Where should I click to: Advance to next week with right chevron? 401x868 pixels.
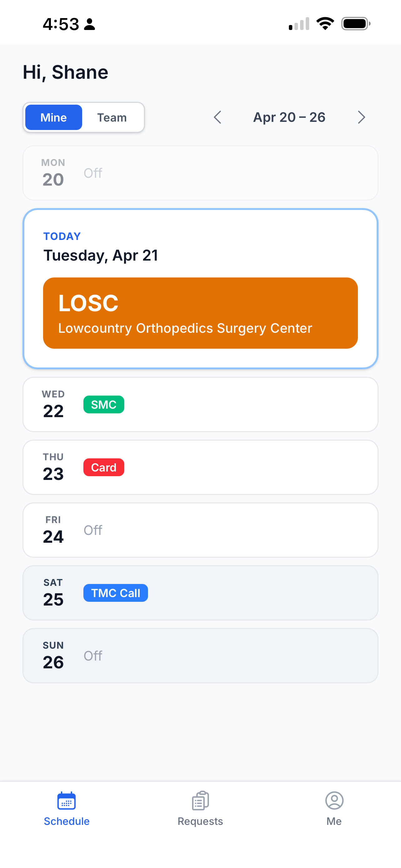click(x=361, y=117)
